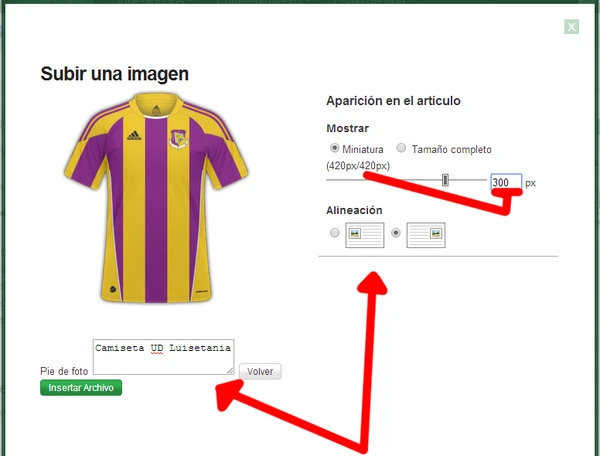600x456 pixels.
Task: Click the Pie de foto caption text area
Action: tap(163, 357)
